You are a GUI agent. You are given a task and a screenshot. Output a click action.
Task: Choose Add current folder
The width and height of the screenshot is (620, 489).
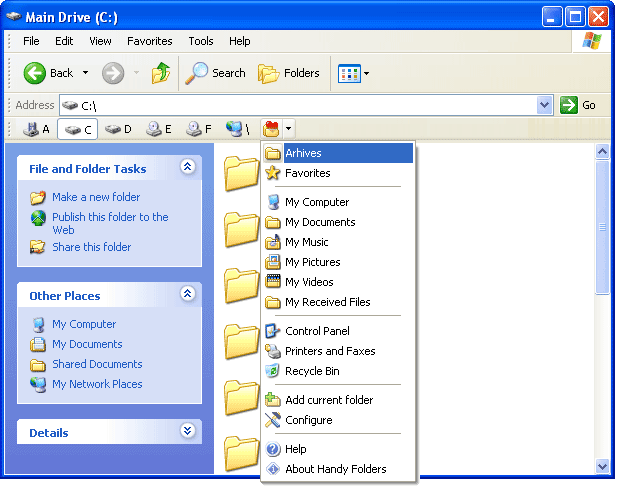pyautogui.click(x=338, y=400)
